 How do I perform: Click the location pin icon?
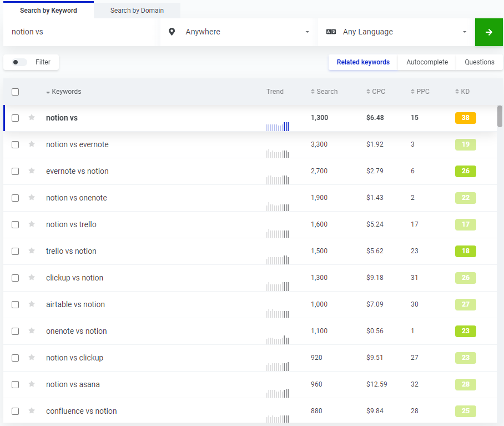172,32
